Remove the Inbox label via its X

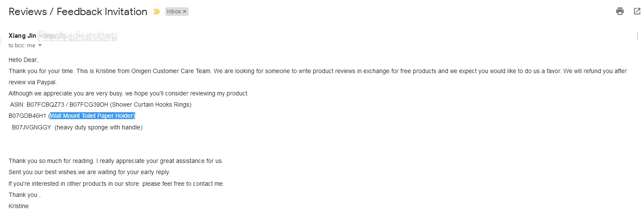[185, 12]
